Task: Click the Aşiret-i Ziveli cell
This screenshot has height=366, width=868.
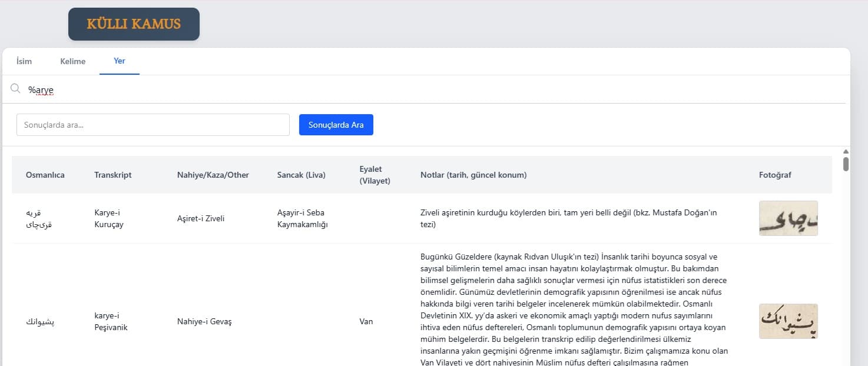Action: pyautogui.click(x=201, y=218)
